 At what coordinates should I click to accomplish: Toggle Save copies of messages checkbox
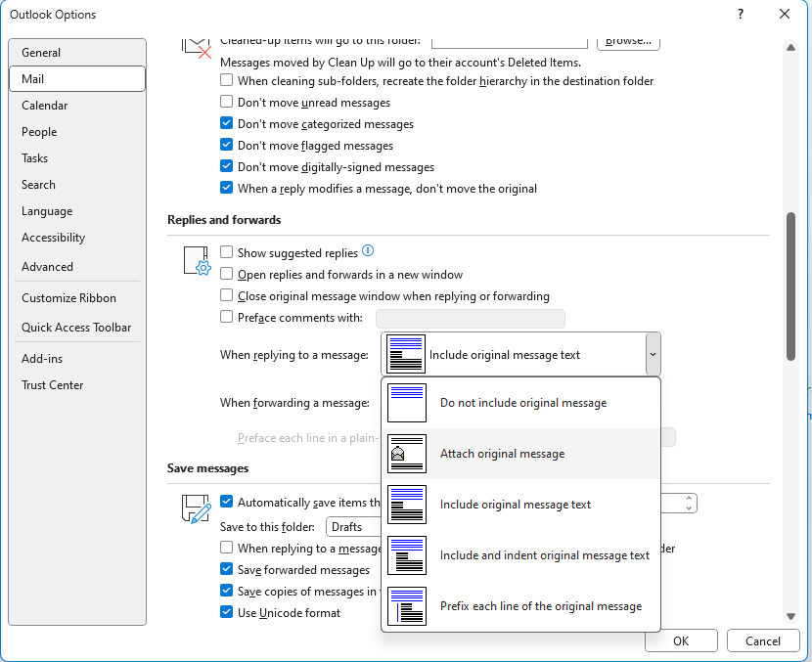point(226,590)
